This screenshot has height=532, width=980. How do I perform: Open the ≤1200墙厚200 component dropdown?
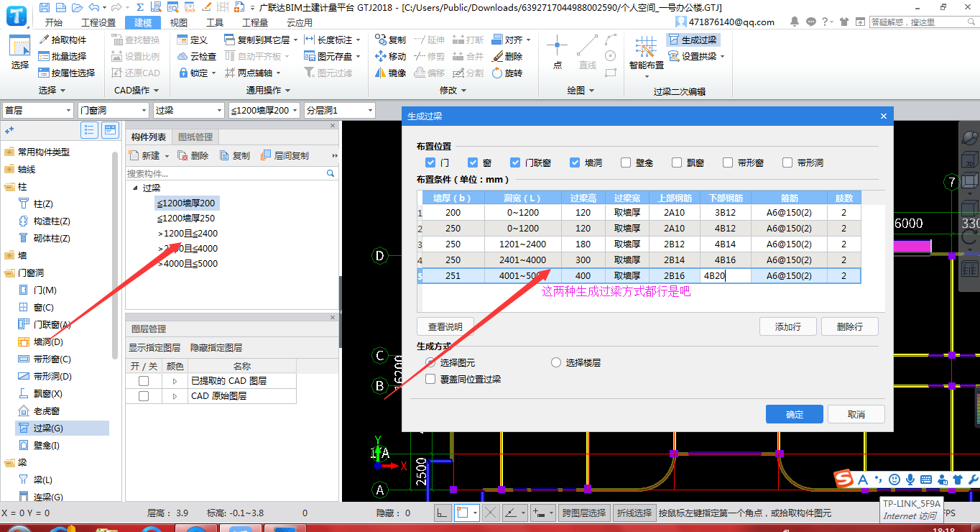tap(264, 110)
